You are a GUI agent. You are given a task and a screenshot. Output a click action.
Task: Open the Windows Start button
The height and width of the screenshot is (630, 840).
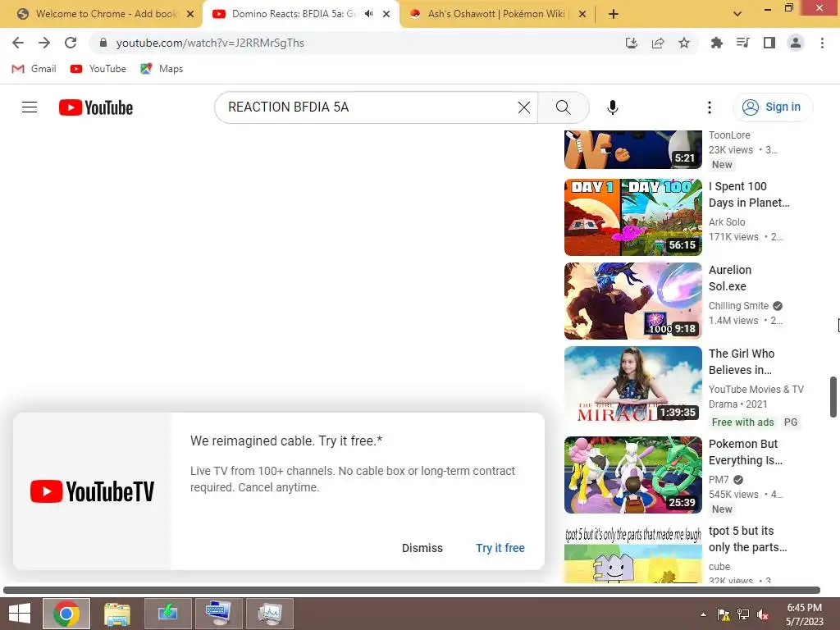point(20,614)
